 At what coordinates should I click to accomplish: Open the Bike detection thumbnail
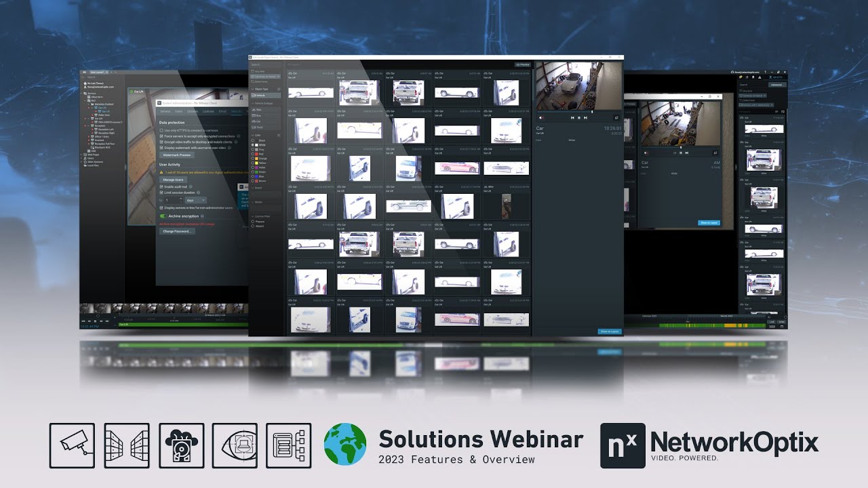point(506,206)
